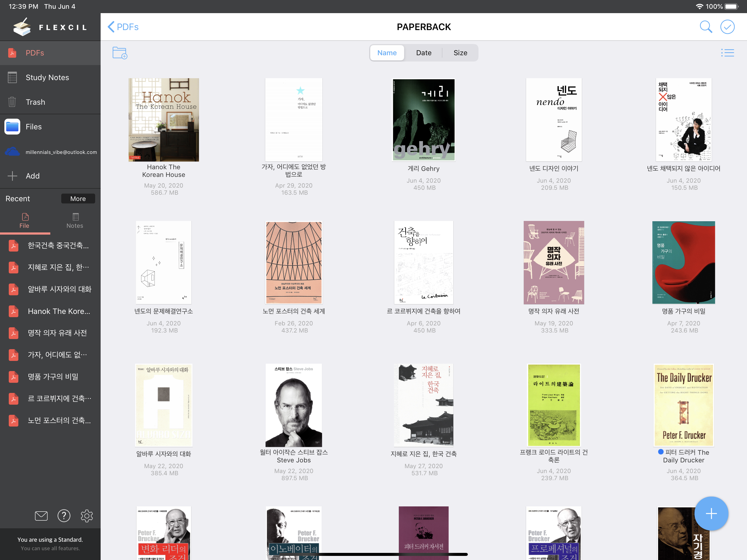Tap the 'You are using a Standard' banner

coord(50,544)
